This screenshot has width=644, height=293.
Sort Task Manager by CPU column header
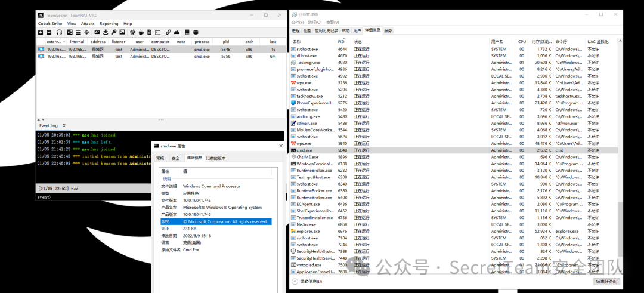[x=522, y=42]
